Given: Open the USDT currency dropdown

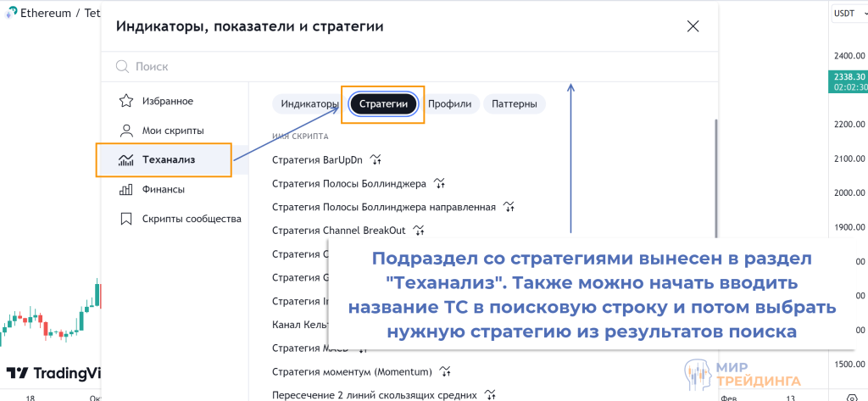Looking at the screenshot, I should 846,13.
